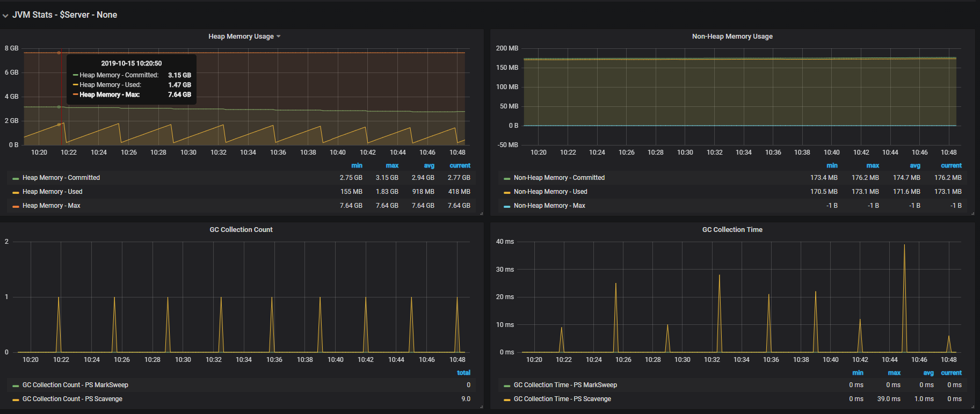
Task: Sort Non-Heap Memory legend by max column
Action: pyautogui.click(x=873, y=165)
